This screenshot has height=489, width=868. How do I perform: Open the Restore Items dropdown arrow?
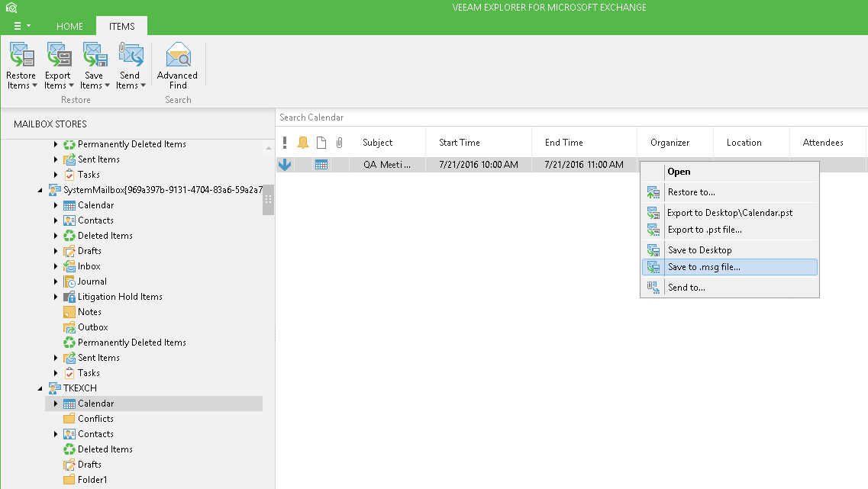point(34,85)
